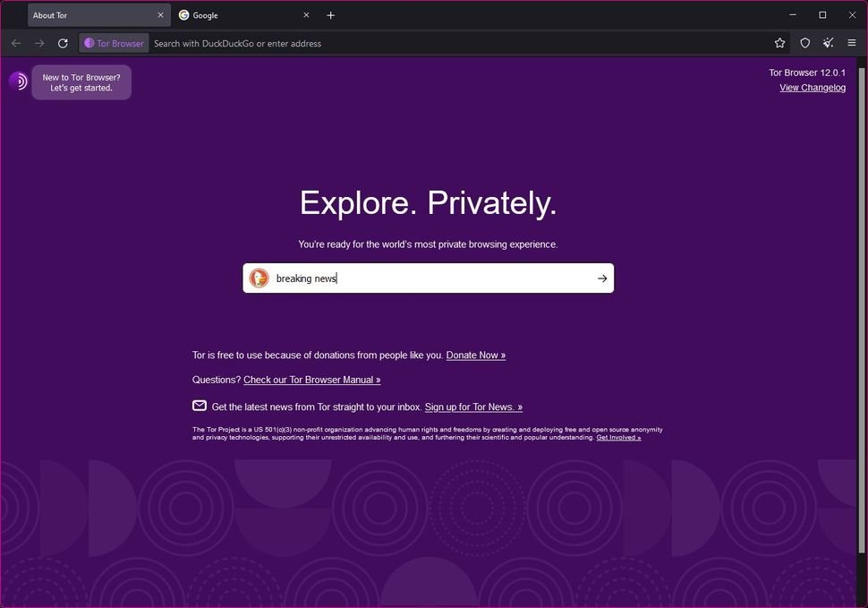Click the forward navigation arrow
The height and width of the screenshot is (608, 868).
(39, 43)
